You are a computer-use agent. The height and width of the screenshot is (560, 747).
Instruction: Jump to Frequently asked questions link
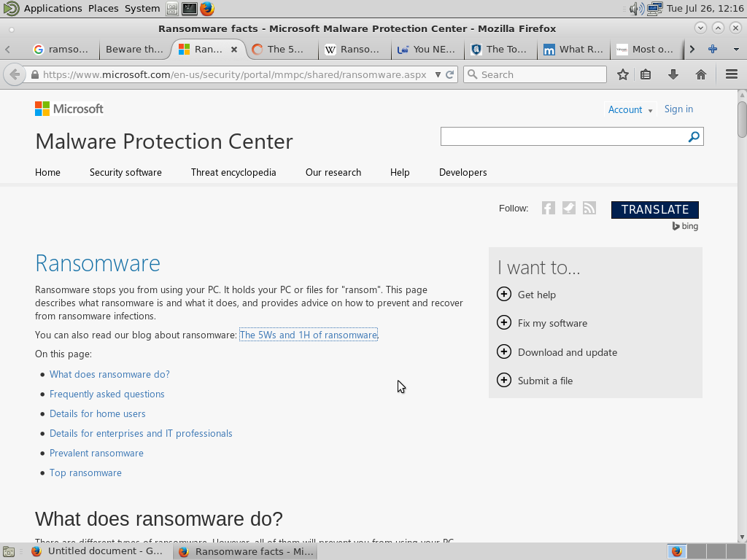(107, 394)
